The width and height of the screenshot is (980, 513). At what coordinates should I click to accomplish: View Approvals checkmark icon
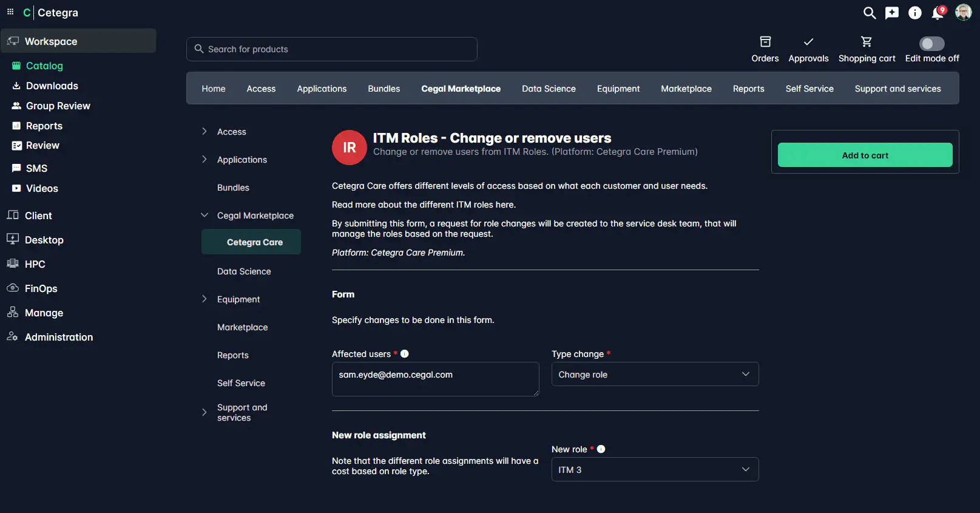[x=808, y=42]
